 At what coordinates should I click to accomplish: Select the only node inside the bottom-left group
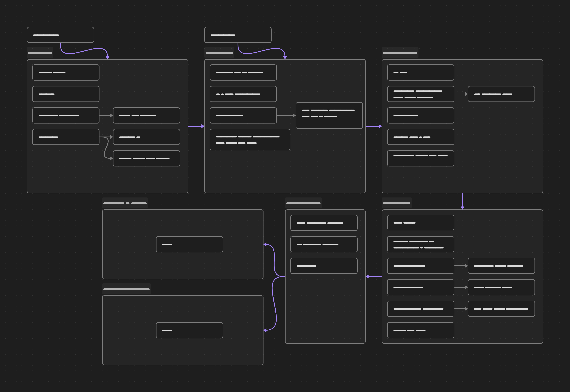pos(189,330)
